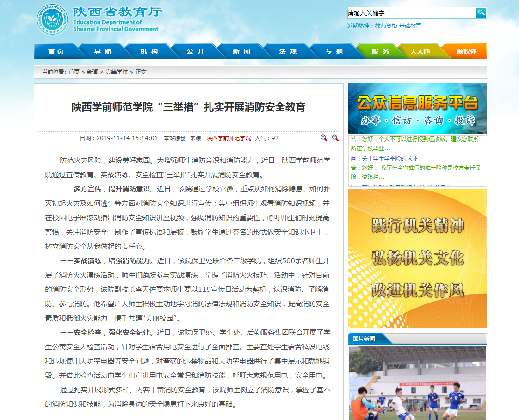Open the football match news photo
The height and width of the screenshot is (420, 519).
pos(417,383)
